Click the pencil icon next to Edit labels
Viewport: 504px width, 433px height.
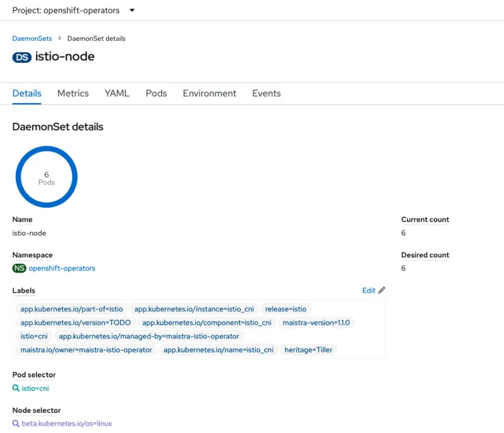click(381, 290)
